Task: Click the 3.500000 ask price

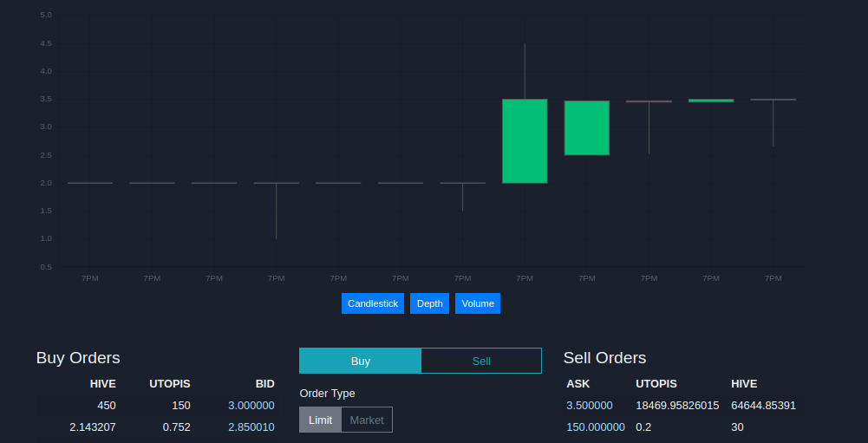Action: [x=590, y=406]
